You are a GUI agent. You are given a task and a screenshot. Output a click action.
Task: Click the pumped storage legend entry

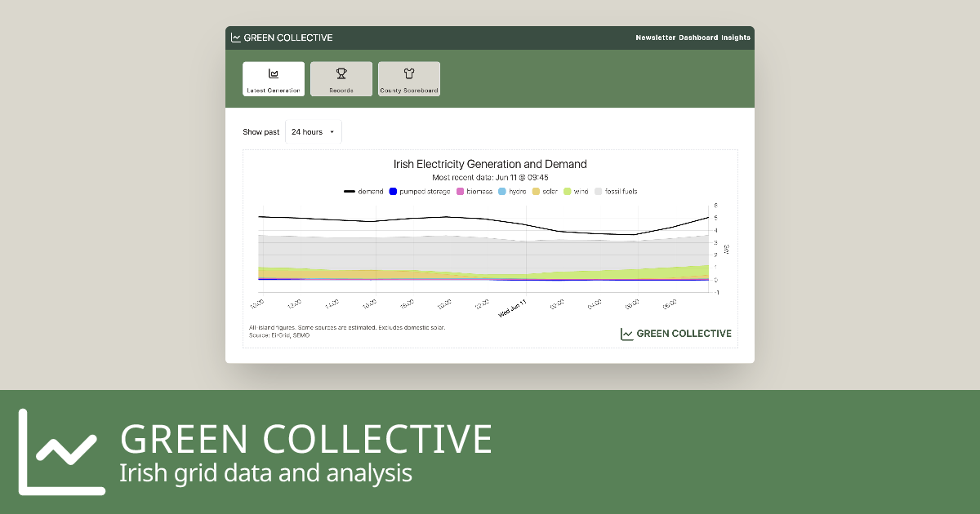416,192
